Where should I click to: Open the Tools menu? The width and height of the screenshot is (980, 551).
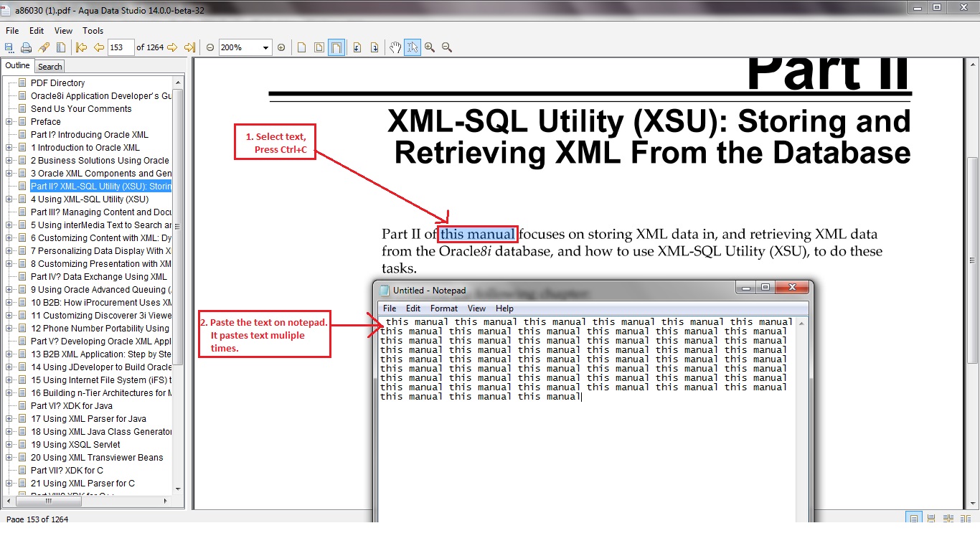pyautogui.click(x=93, y=31)
